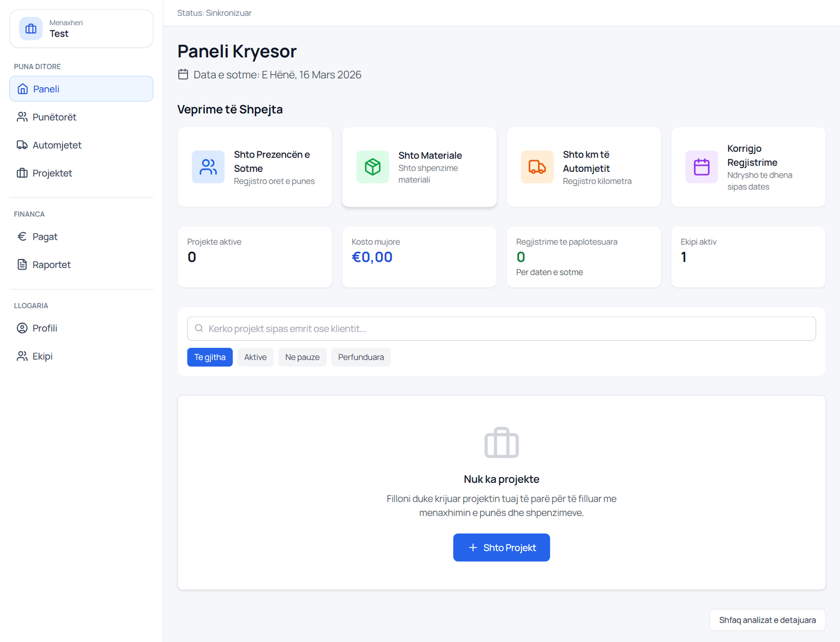Click the orange truck icon for Shto km
840x642 pixels.
tap(537, 167)
